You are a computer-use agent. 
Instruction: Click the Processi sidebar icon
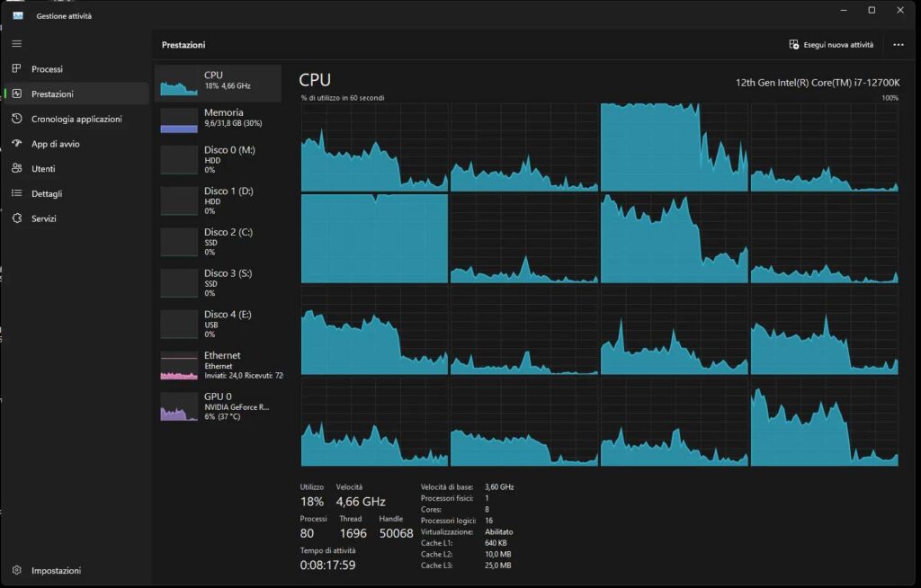click(16, 68)
